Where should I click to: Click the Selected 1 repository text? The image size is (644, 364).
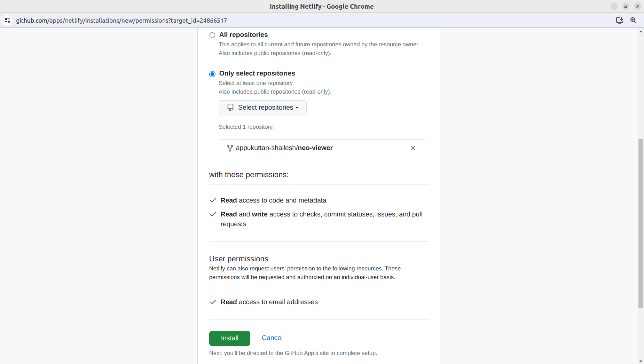pos(246,127)
